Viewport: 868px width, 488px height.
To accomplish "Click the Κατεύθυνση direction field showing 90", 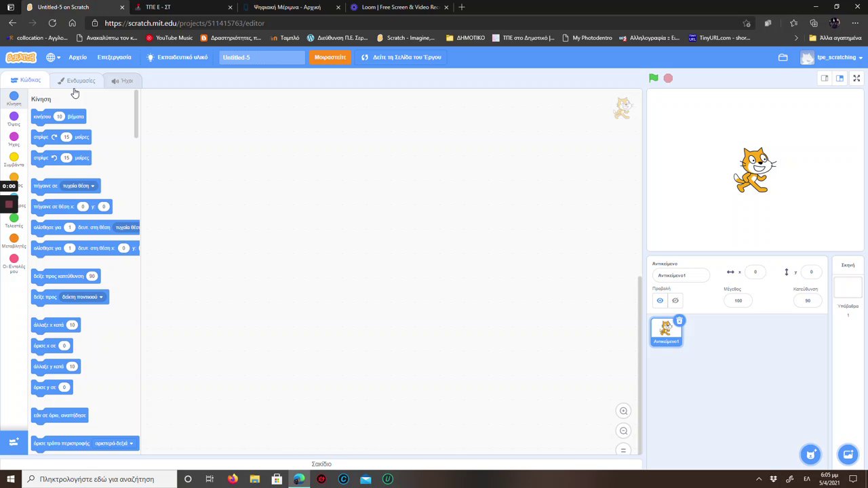I will 807,300.
